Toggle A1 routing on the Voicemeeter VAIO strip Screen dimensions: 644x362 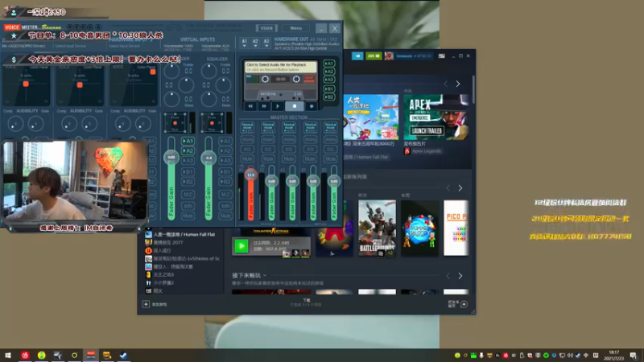click(x=188, y=142)
